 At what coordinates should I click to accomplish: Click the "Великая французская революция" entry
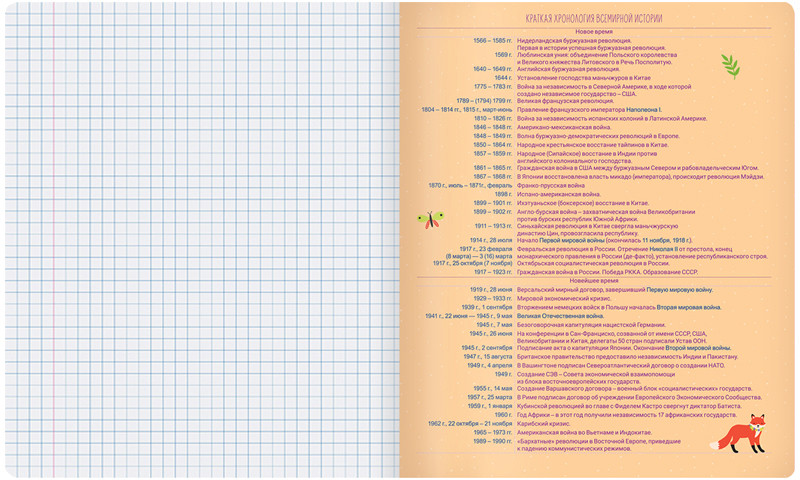[565, 101]
